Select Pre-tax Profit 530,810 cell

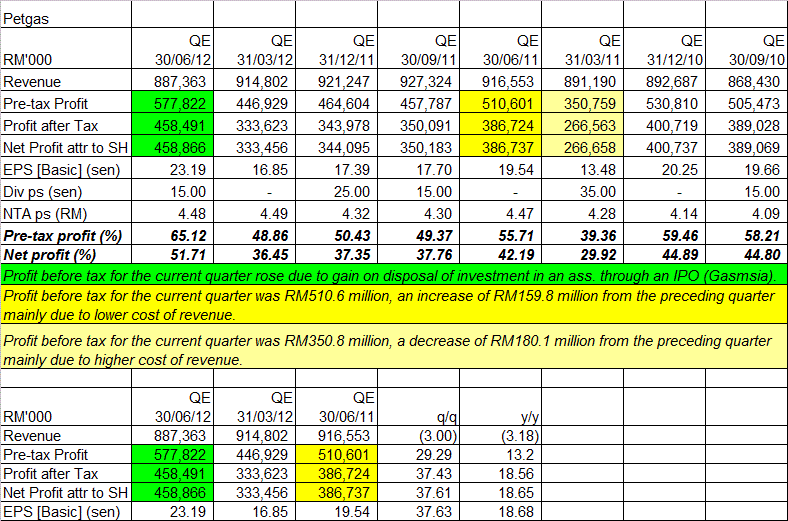(664, 103)
